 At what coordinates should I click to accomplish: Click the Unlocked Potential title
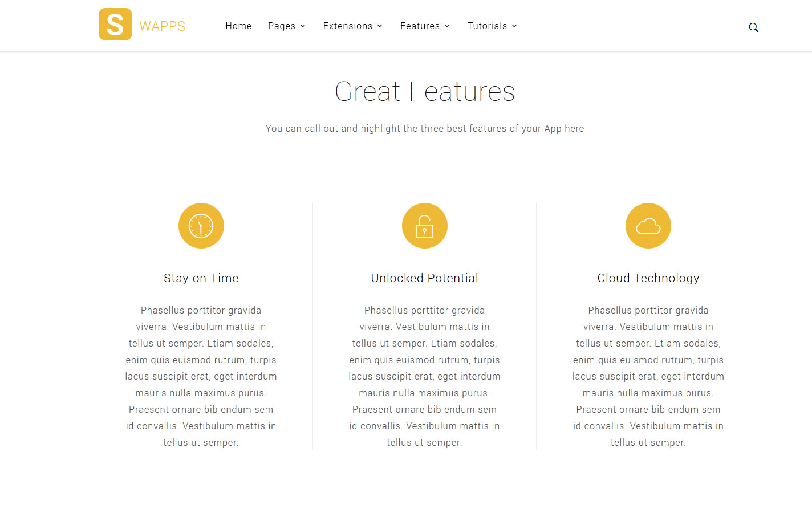click(x=425, y=278)
